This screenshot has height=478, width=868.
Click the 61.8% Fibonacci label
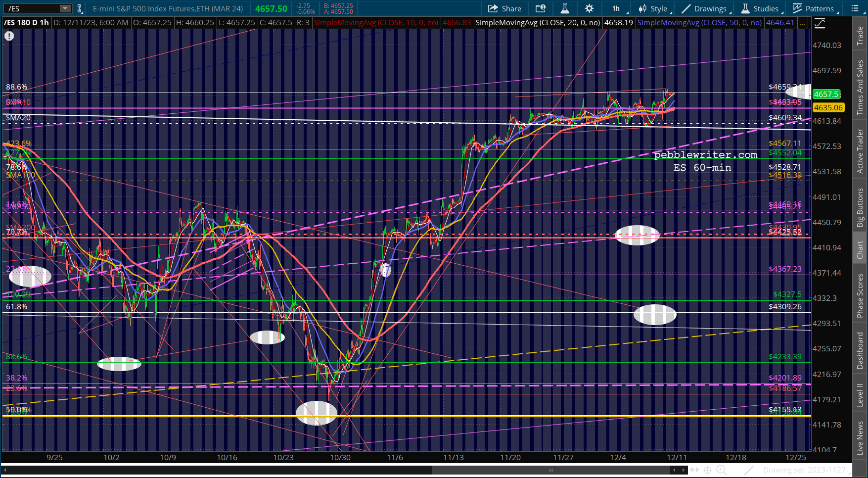tap(17, 307)
